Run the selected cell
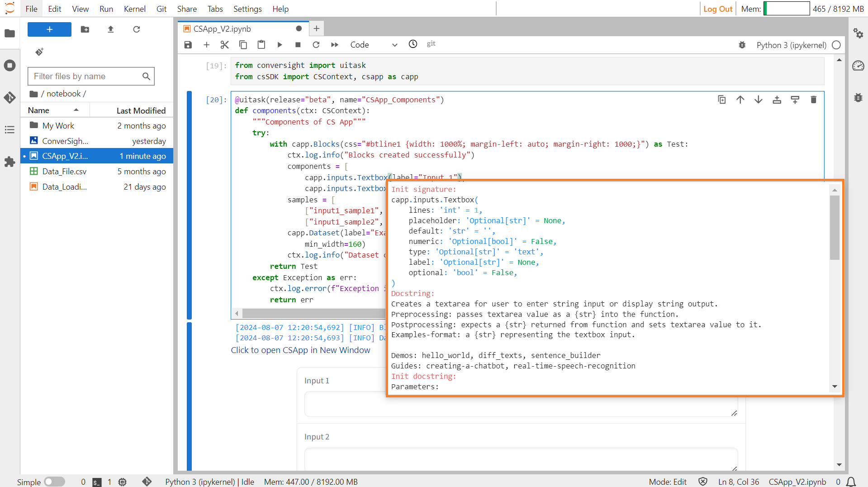The image size is (868, 487). click(280, 44)
